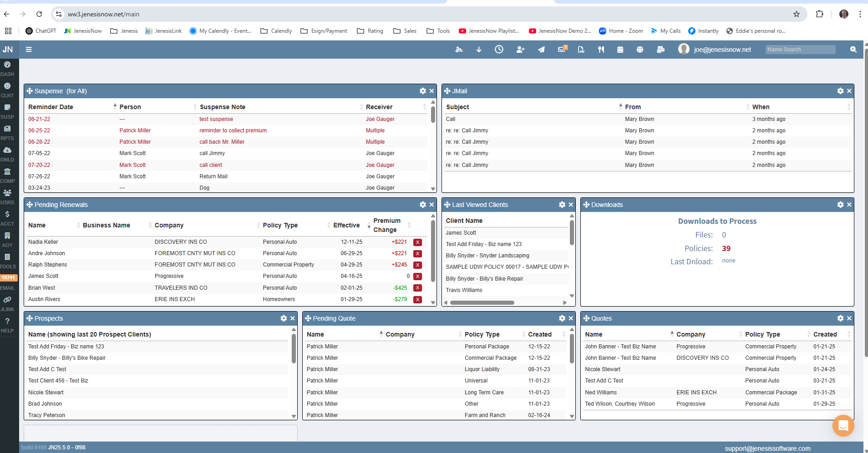Open the calendar icon in top toolbar
Screen dimensions: 868x453
tap(620, 49)
